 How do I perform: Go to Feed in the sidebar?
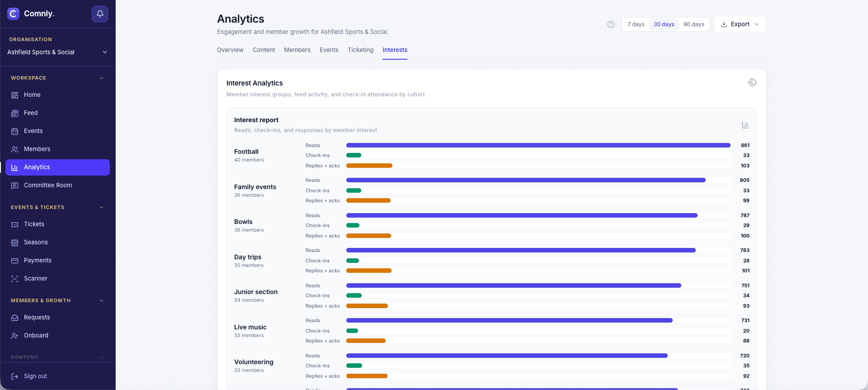[57, 113]
